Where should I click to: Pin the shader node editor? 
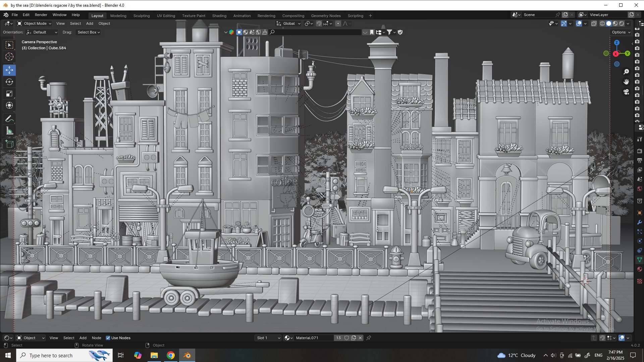pos(369,338)
